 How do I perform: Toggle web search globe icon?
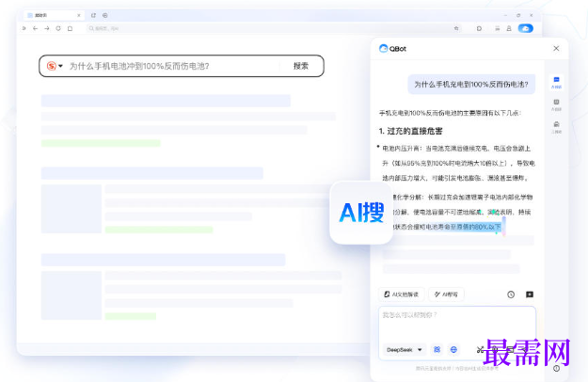click(453, 350)
